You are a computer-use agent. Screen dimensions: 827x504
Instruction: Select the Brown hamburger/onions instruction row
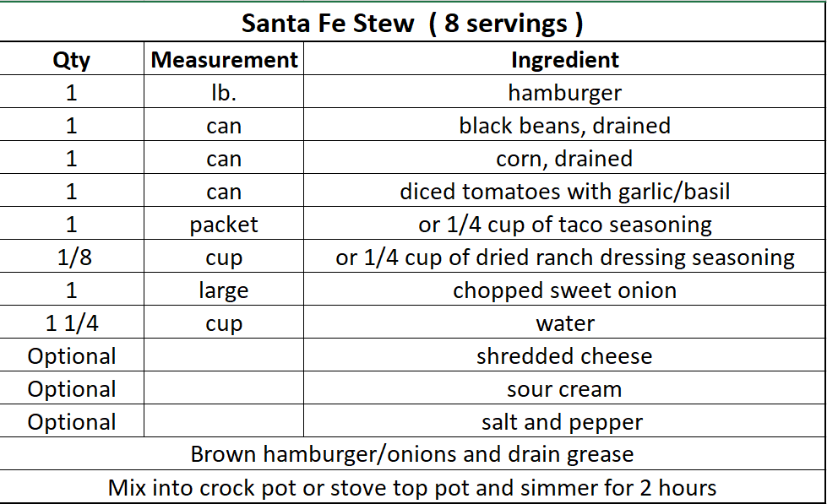click(x=412, y=454)
